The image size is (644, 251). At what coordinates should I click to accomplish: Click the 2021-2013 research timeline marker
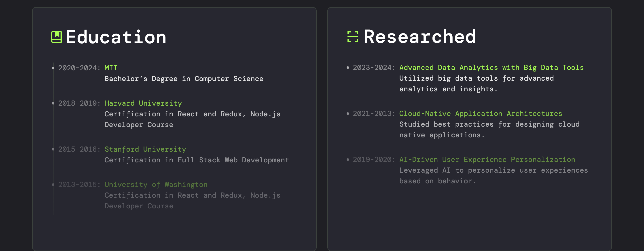coord(347,113)
